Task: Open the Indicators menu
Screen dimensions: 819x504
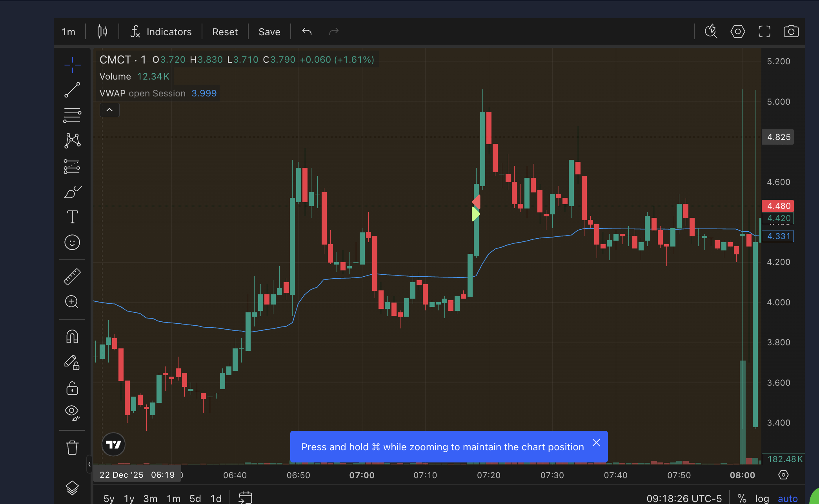Action: tap(161, 32)
